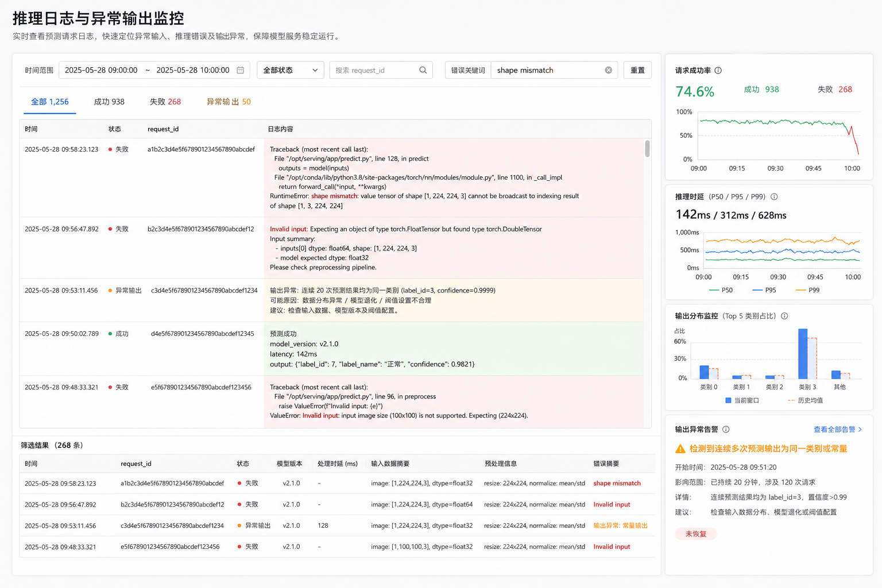Screen dimensions: 882x588
Task: Click the 类别 0 blue bar
Action: (704, 372)
